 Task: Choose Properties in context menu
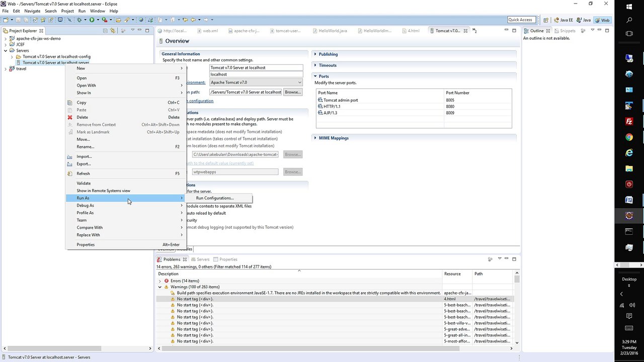[125, 245]
